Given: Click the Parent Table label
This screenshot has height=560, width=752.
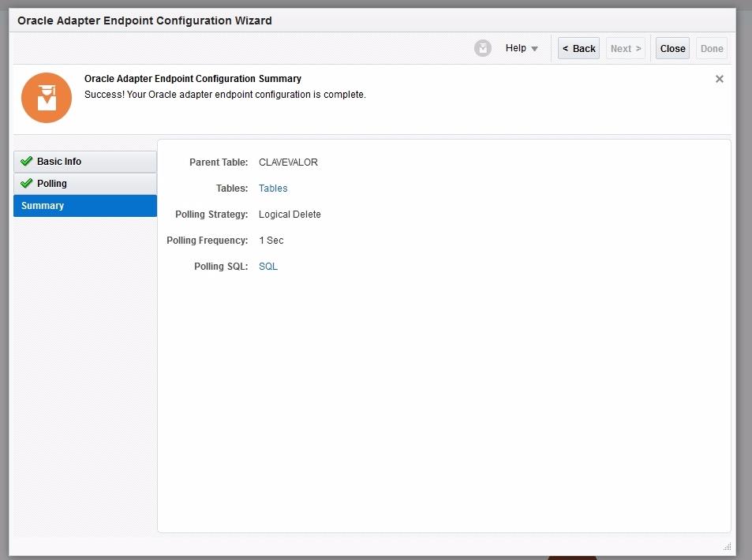Looking at the screenshot, I should point(219,162).
